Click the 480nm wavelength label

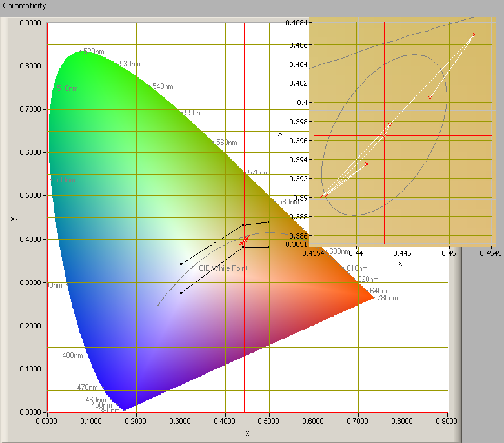(72, 355)
